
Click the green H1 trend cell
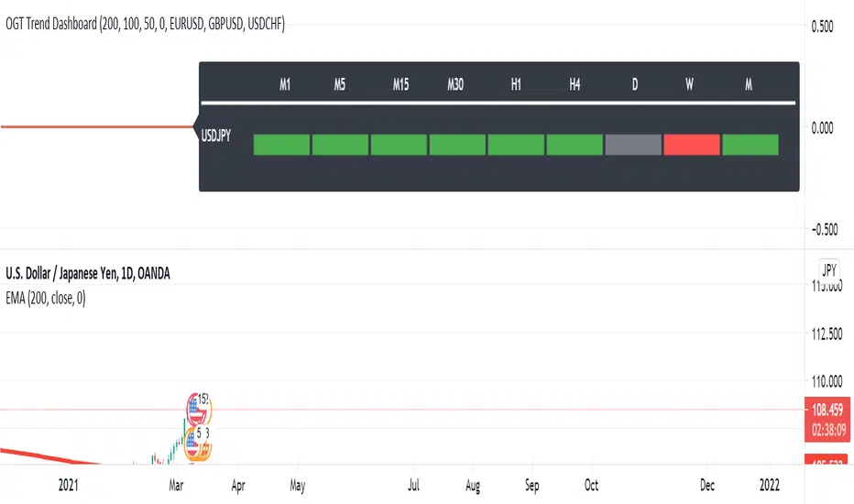516,145
